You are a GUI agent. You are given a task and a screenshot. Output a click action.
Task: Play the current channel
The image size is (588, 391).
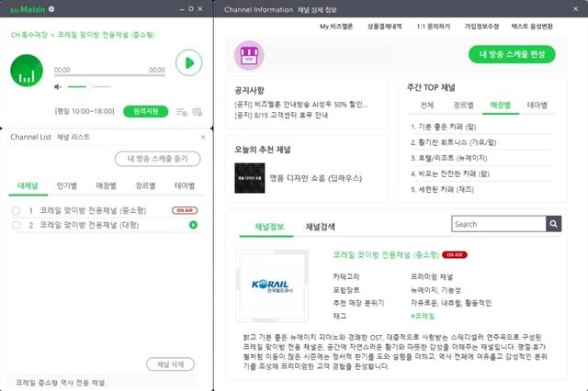tap(189, 62)
